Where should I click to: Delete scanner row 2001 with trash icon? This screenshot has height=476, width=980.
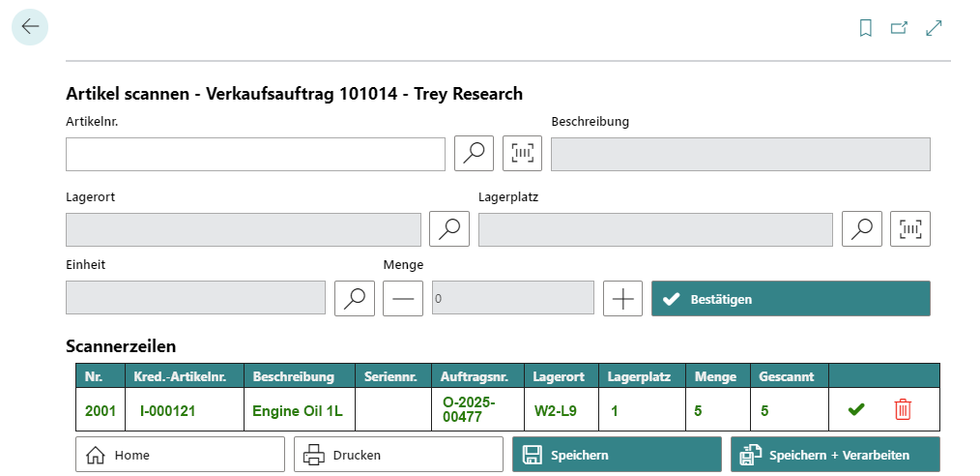click(903, 409)
